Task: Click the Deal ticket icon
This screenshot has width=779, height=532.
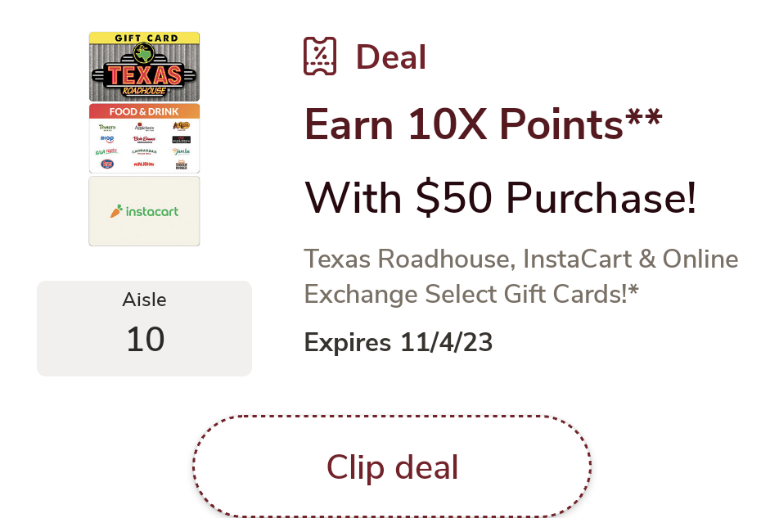Action: (x=319, y=56)
